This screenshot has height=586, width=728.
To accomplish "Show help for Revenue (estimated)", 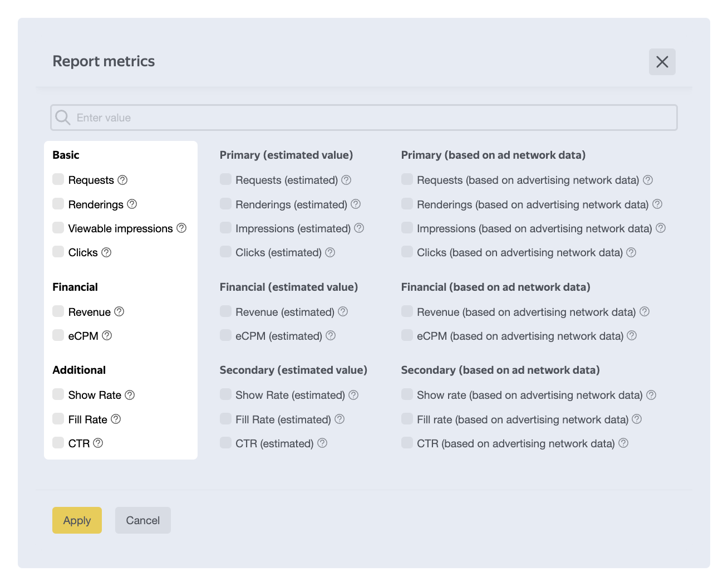I will point(343,312).
